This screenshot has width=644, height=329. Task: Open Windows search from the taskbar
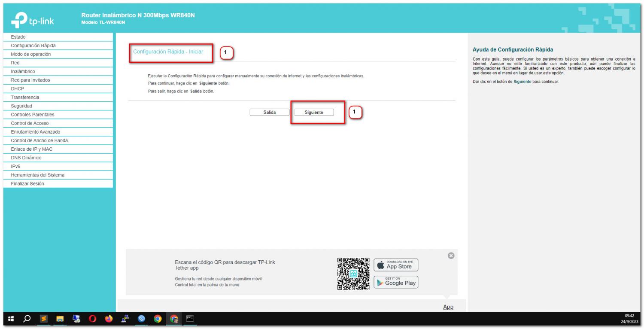point(27,319)
